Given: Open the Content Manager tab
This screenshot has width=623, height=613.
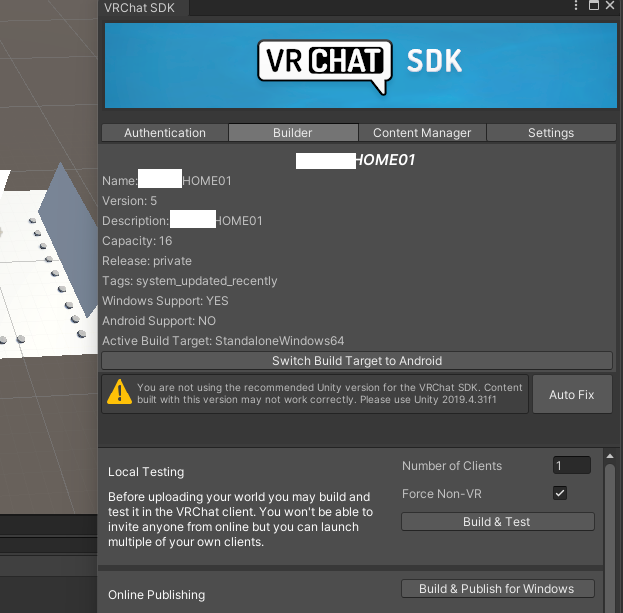Looking at the screenshot, I should 422,133.
